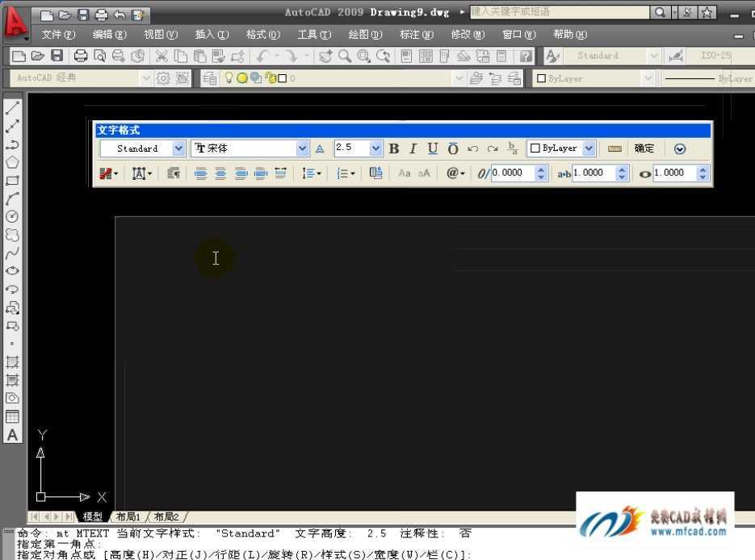The height and width of the screenshot is (560, 755).
Task: Open the 修改 (Modify) menu
Action: click(468, 35)
